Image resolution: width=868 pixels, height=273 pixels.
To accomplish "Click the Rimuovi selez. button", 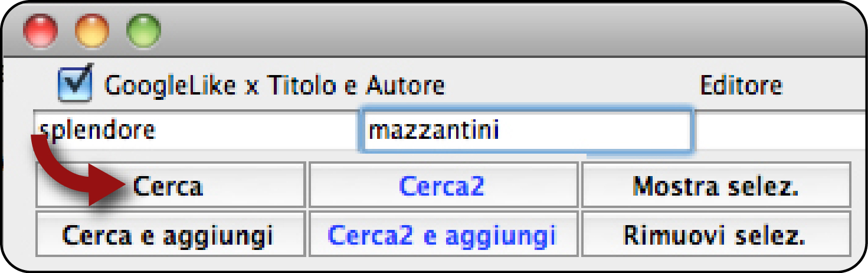I will coord(716,236).
